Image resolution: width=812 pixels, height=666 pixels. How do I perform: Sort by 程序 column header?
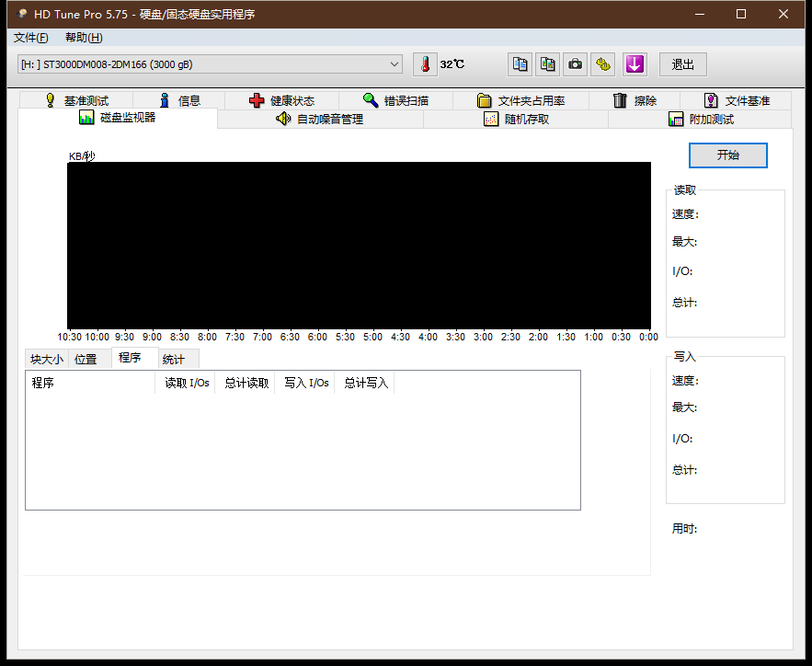[91, 383]
